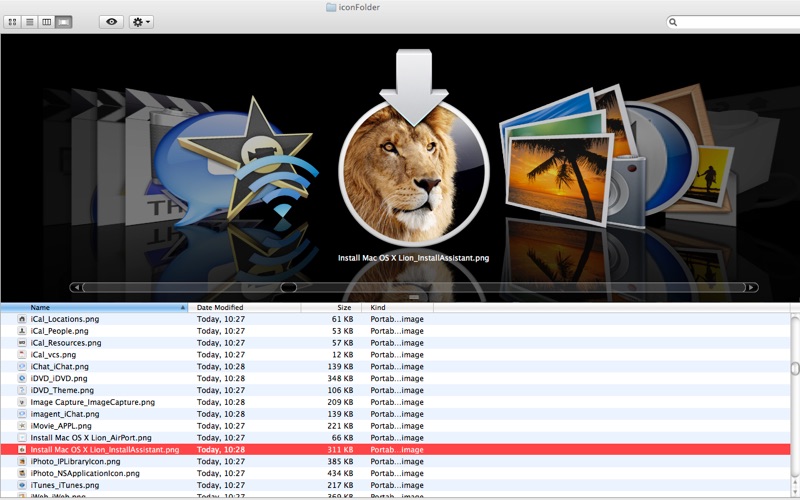
Task: Select highlighted Install Mac OS X Lion_InstallAssistant.png name
Action: click(x=105, y=449)
